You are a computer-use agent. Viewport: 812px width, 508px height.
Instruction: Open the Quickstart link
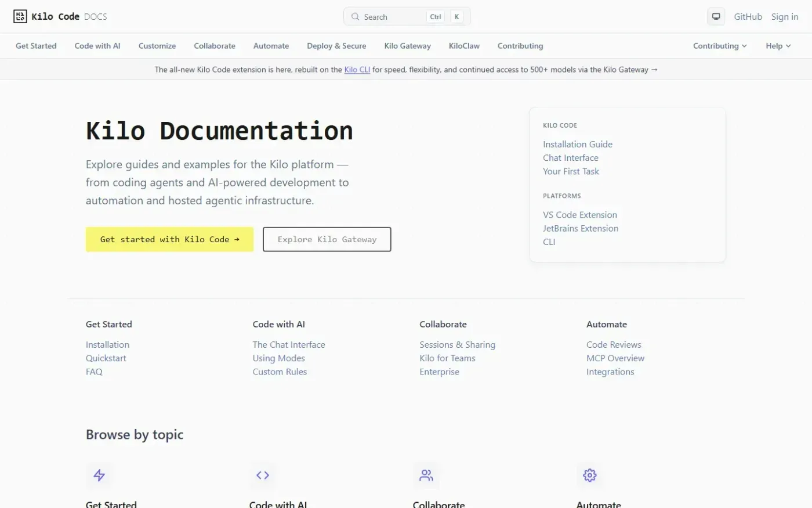pos(106,358)
